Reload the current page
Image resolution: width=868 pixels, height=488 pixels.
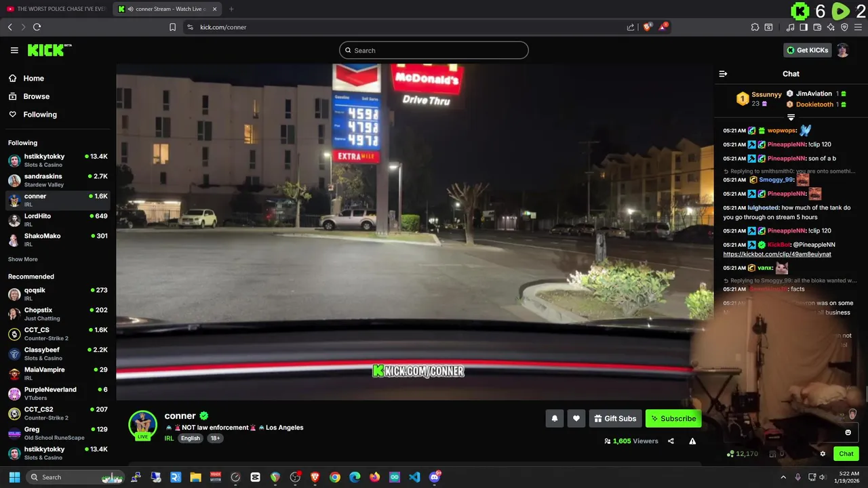click(x=37, y=27)
